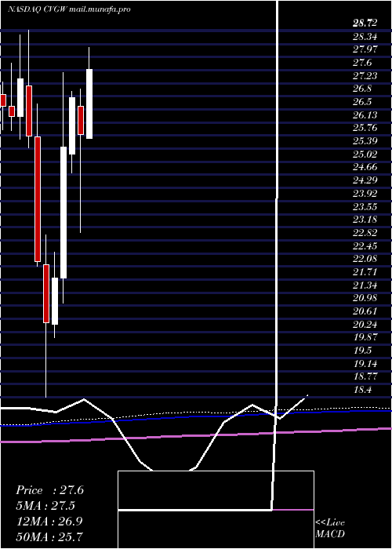Click the 18.4 price axis label
This screenshot has width=392, height=549.
click(362, 389)
